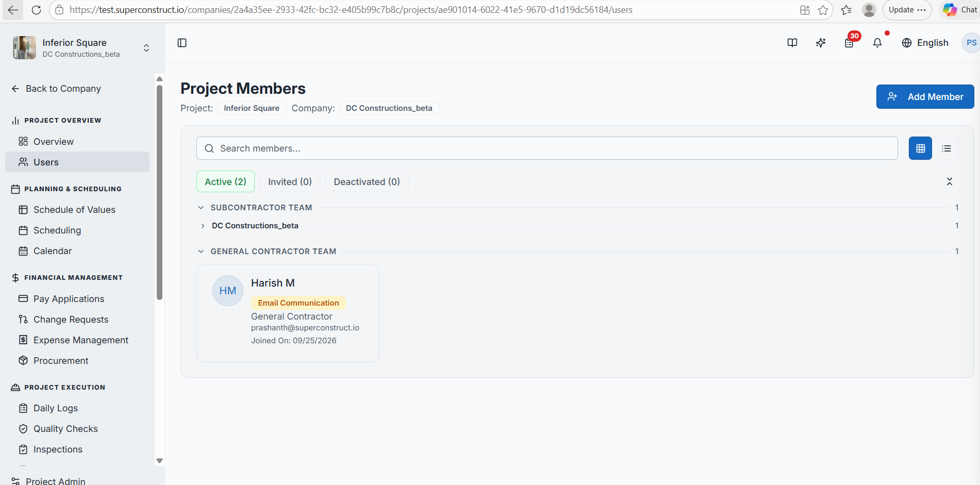Viewport: 980px width, 485px height.
Task: Open the Scheduling page
Action: 77,230
